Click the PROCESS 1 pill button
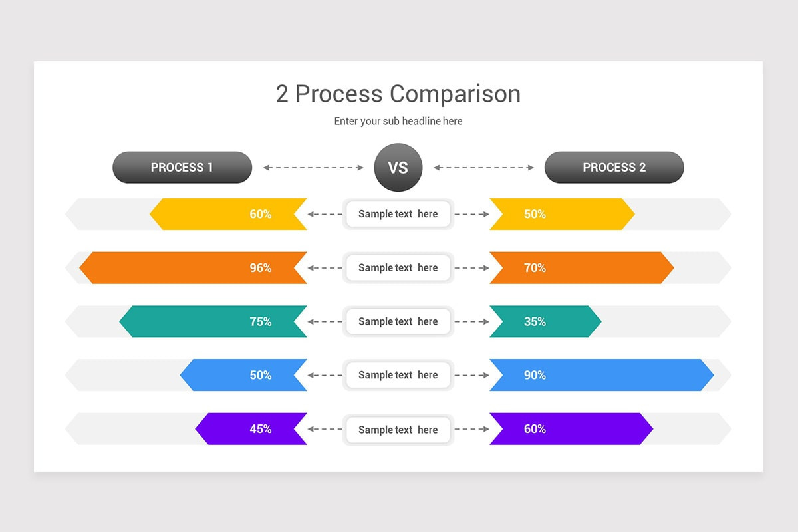Screen dimensions: 798x532 tap(182, 168)
